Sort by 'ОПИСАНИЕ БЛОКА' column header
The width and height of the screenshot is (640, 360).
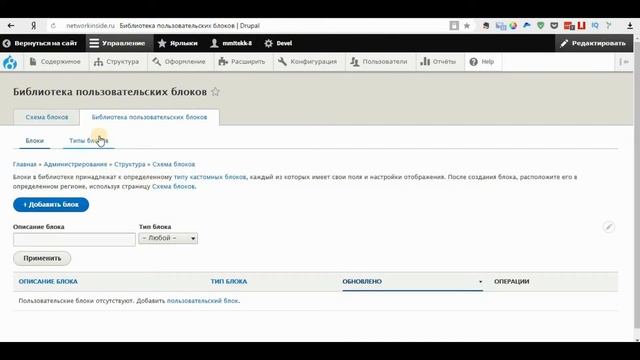48,282
